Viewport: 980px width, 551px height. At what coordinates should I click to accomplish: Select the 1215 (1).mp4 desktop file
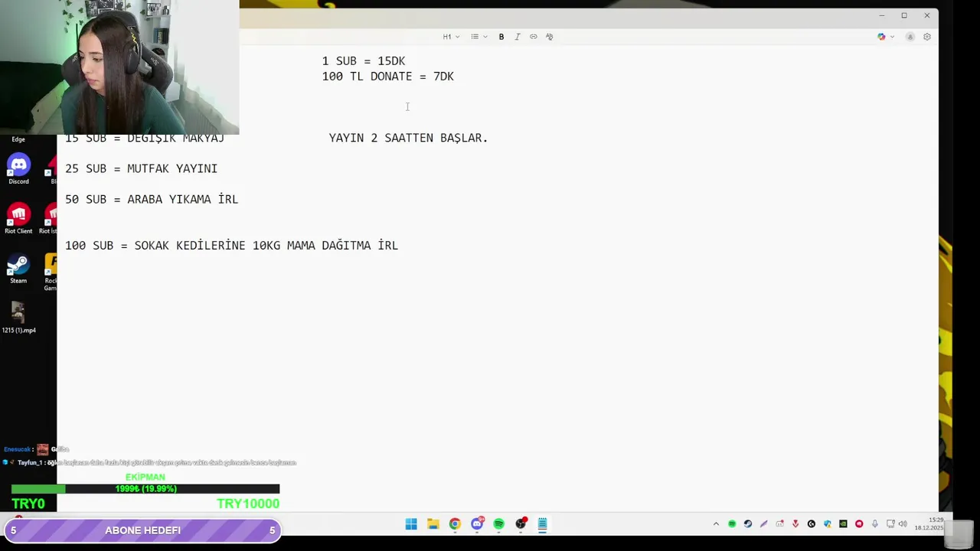pos(18,318)
